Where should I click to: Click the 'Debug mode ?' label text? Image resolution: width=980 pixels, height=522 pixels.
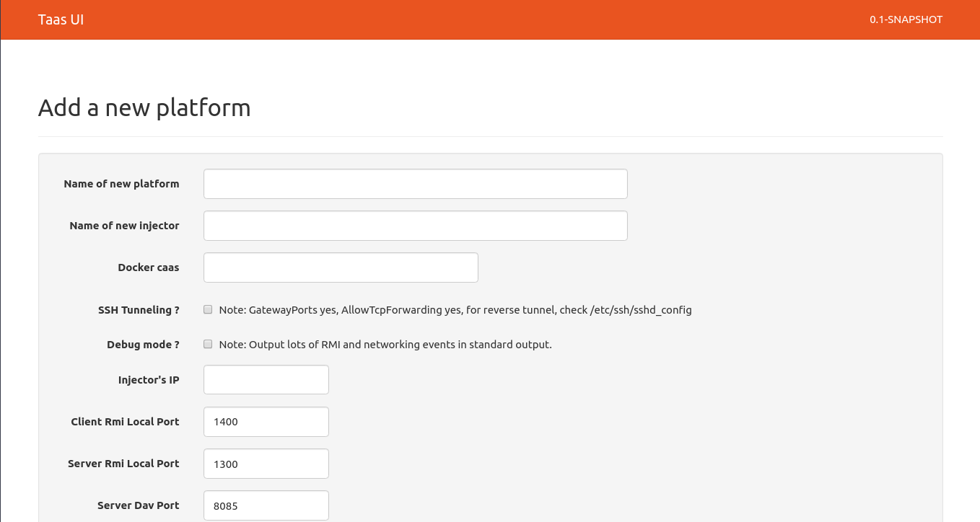point(143,345)
